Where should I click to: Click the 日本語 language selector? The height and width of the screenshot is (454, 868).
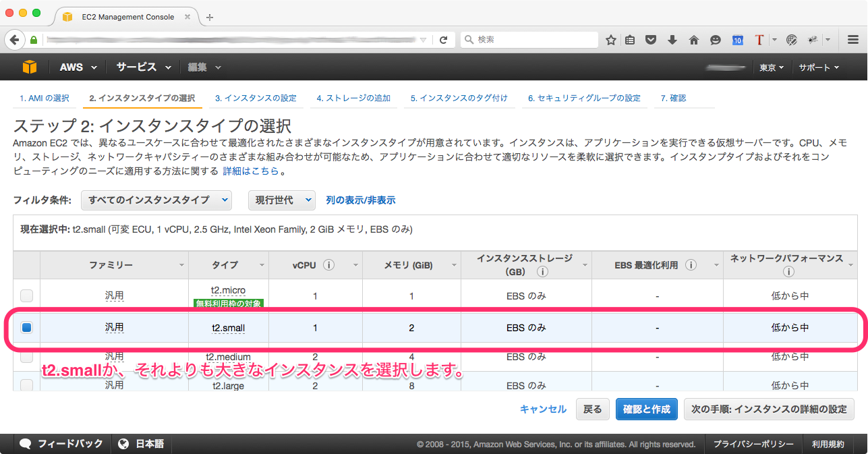[x=141, y=444]
